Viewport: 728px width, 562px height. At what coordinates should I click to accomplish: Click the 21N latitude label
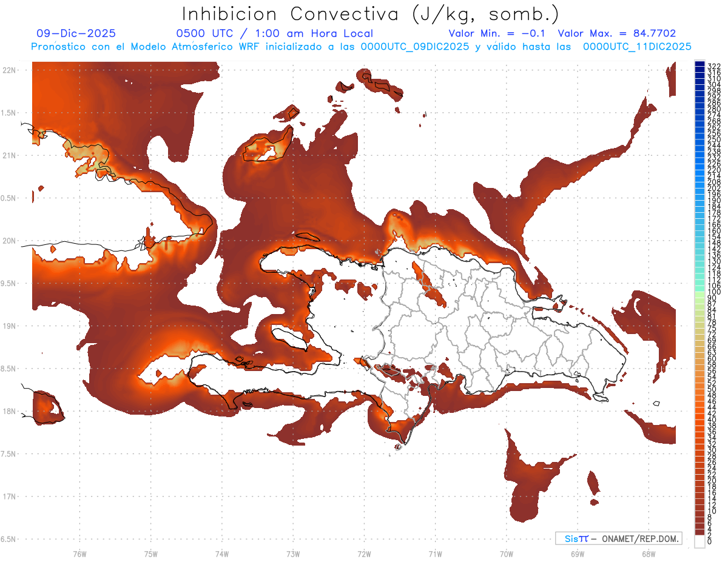pyautogui.click(x=9, y=156)
